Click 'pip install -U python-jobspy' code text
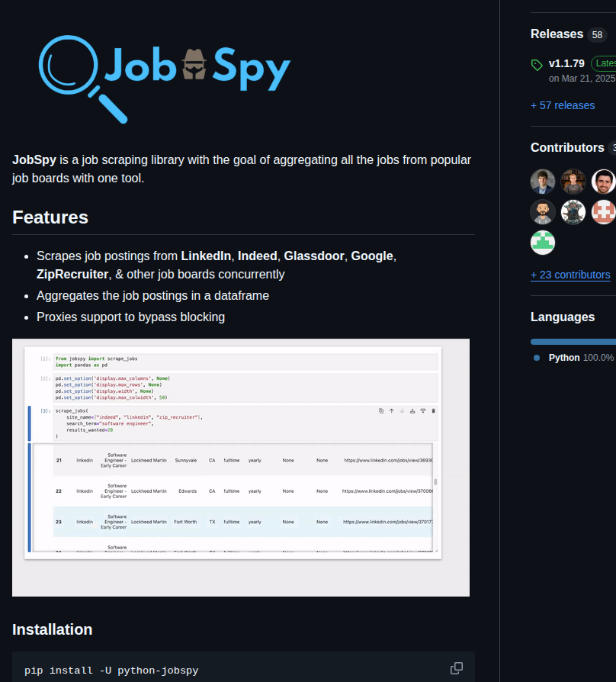 point(111,671)
